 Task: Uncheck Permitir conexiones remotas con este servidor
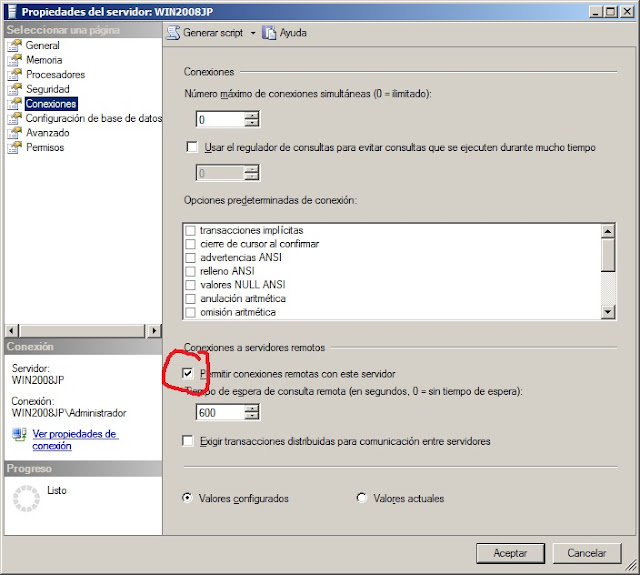point(188,373)
